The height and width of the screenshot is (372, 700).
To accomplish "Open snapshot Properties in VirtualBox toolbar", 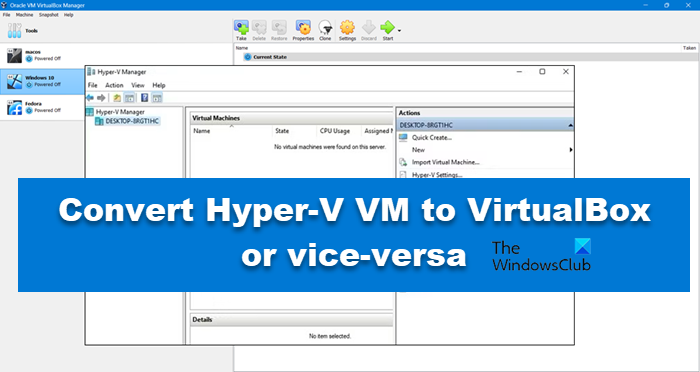I will click(x=303, y=30).
